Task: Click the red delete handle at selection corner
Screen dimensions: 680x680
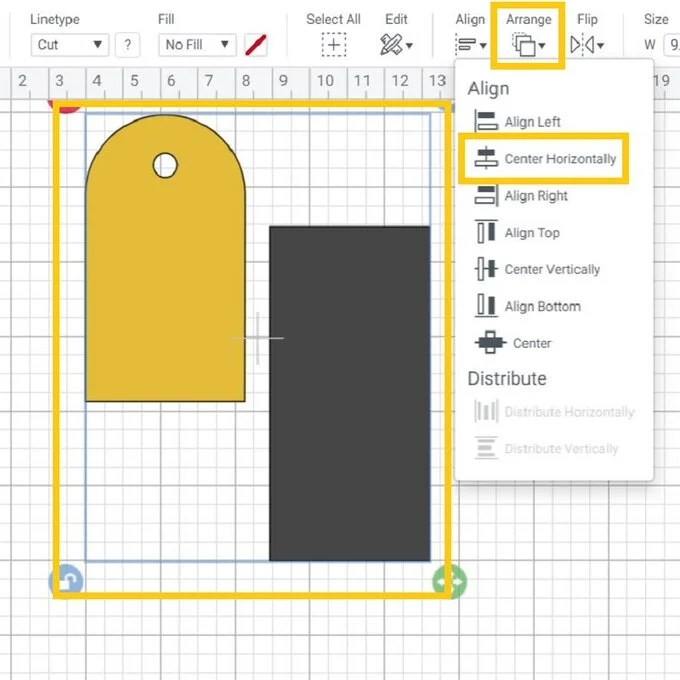Action: coord(65,106)
